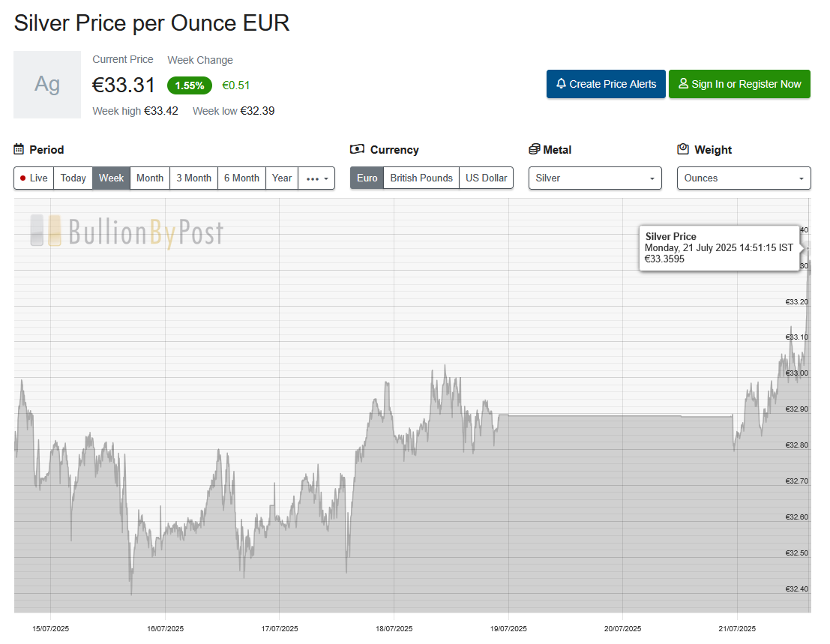Click the coins icon beside Metal
Image resolution: width=830 pixels, height=644 pixels.
pyautogui.click(x=534, y=149)
